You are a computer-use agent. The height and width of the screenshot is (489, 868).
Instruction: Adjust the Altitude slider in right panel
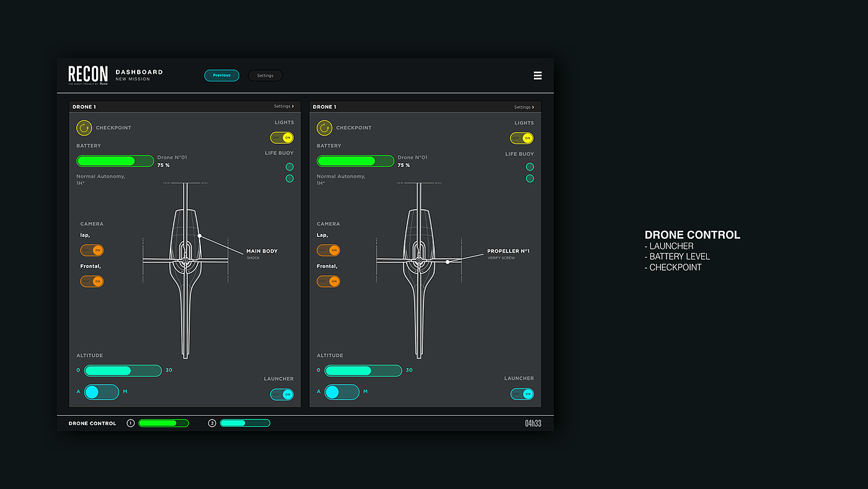363,370
